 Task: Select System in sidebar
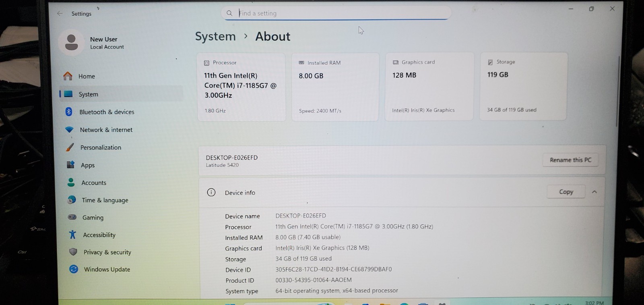tap(121, 94)
